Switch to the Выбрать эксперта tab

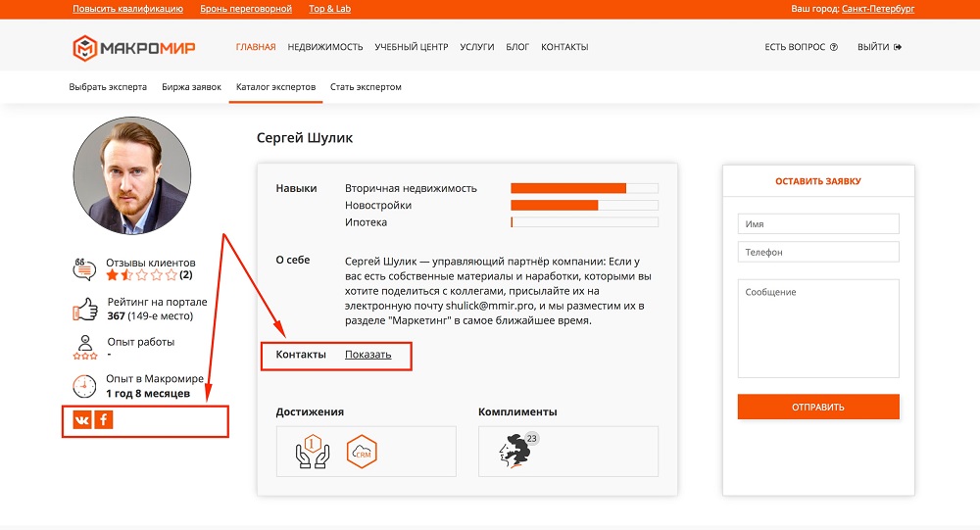pos(108,87)
